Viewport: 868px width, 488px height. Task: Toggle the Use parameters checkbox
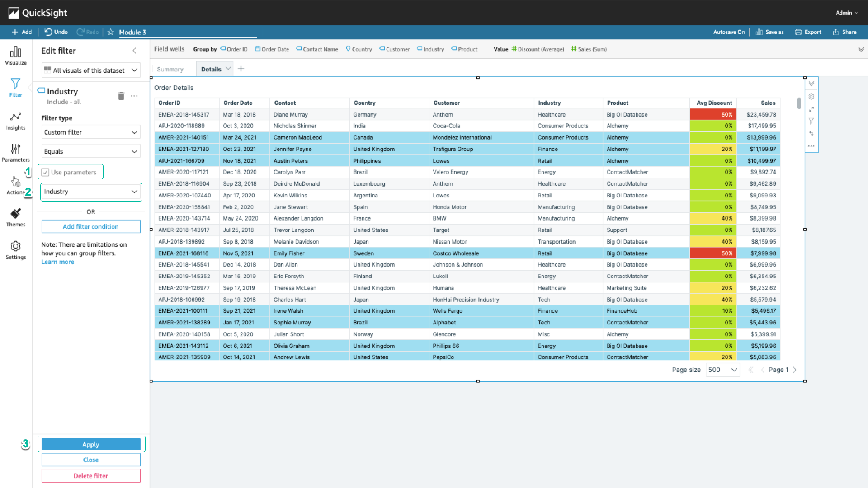45,172
